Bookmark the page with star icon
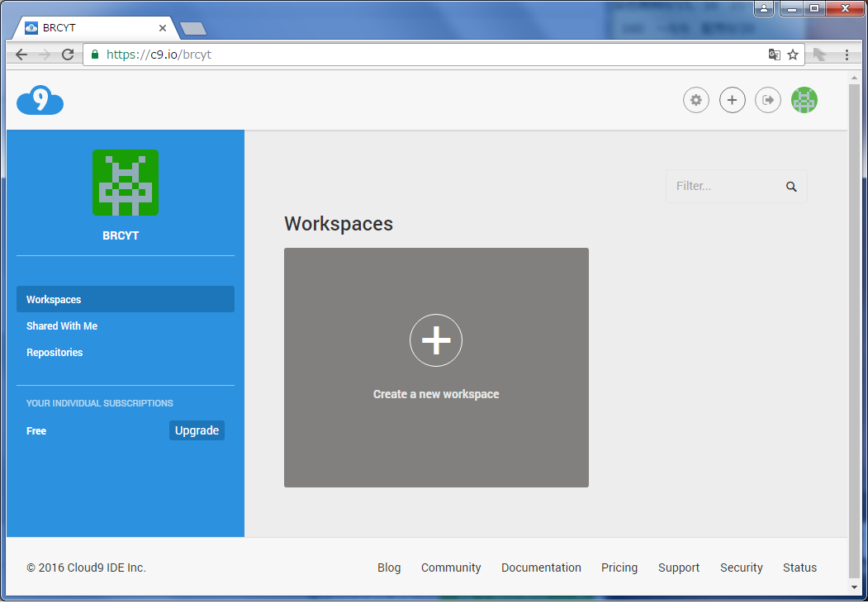The height and width of the screenshot is (608, 868). click(x=793, y=55)
